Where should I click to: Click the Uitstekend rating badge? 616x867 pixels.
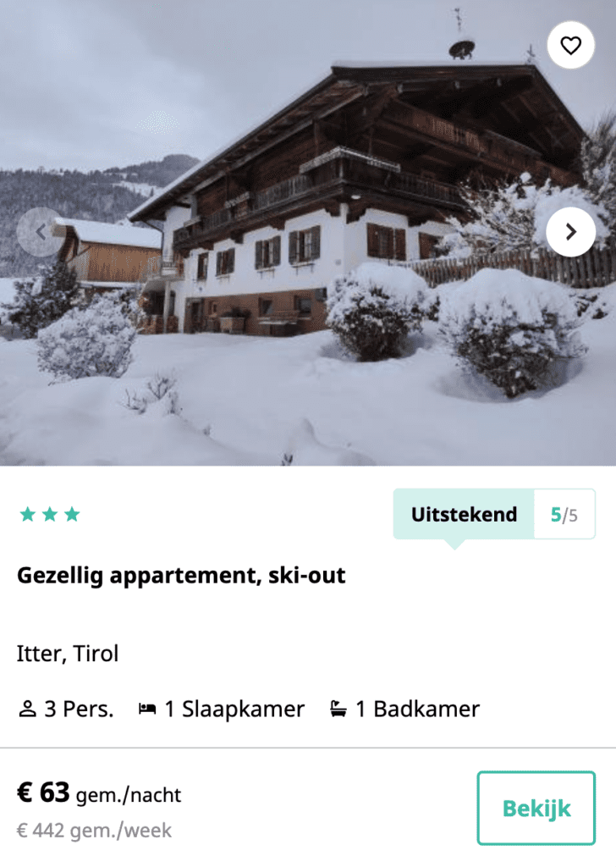pos(464,514)
